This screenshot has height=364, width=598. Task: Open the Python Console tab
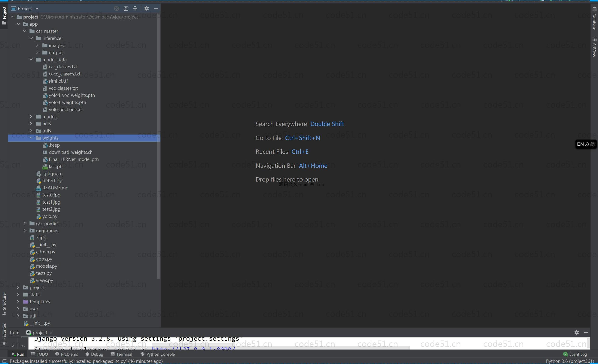coord(158,354)
